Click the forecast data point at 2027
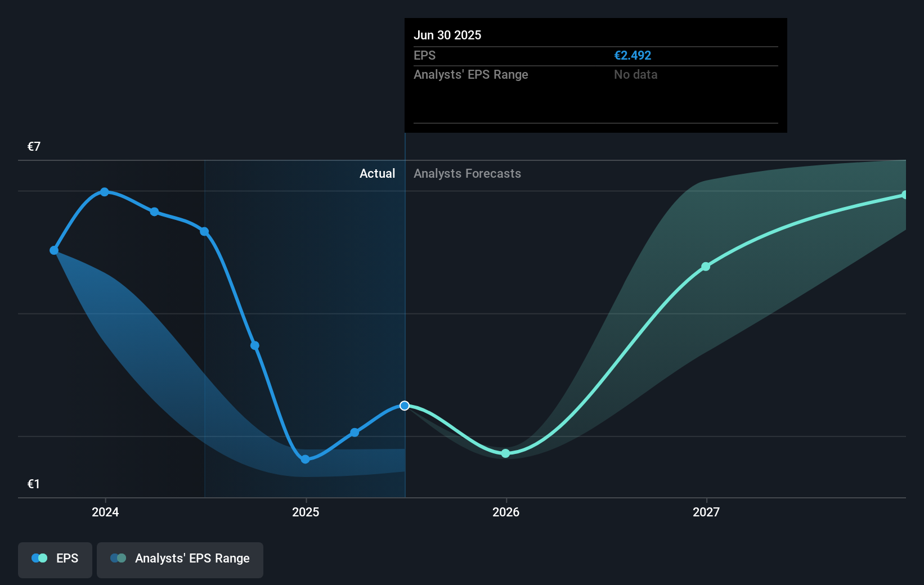924x585 pixels. click(706, 267)
